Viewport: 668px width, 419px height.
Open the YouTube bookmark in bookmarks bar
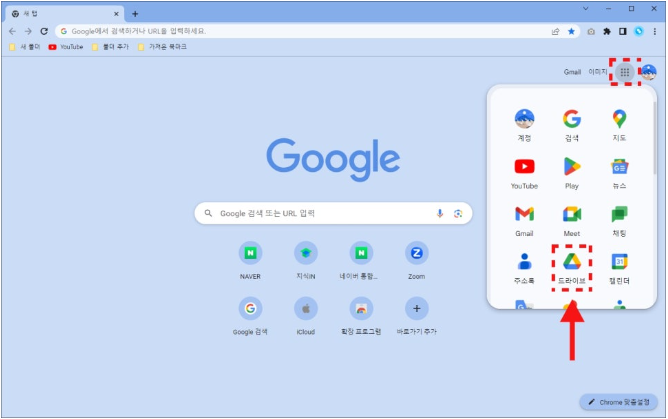66,47
